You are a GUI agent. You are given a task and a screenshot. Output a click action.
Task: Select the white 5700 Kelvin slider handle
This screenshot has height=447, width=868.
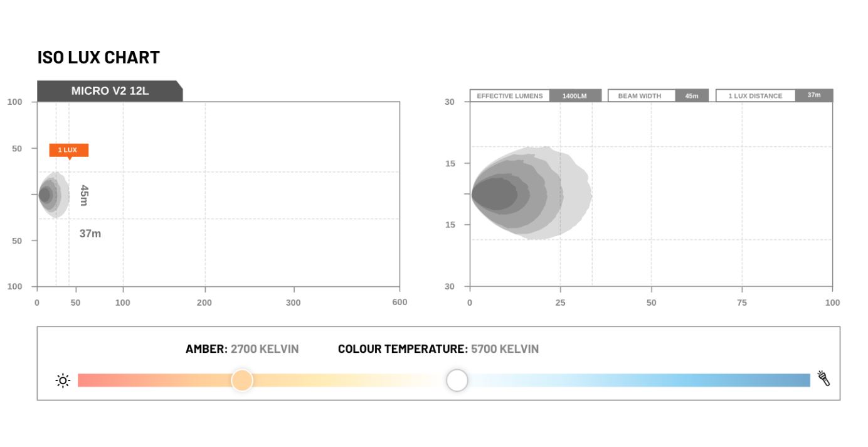pyautogui.click(x=457, y=380)
